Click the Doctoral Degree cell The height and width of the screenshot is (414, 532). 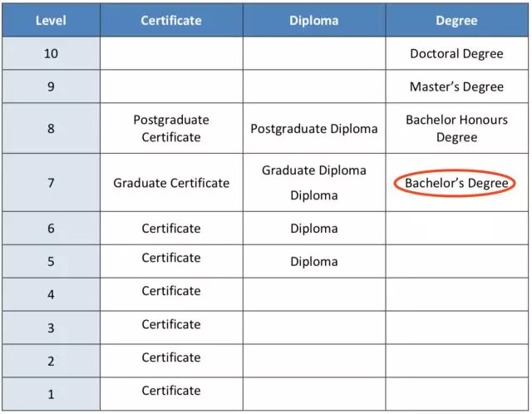click(456, 54)
